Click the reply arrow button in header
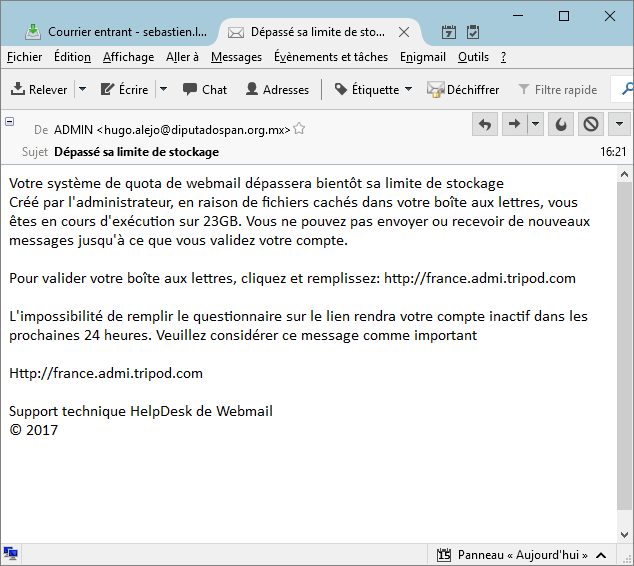This screenshot has width=634, height=566. [x=485, y=125]
